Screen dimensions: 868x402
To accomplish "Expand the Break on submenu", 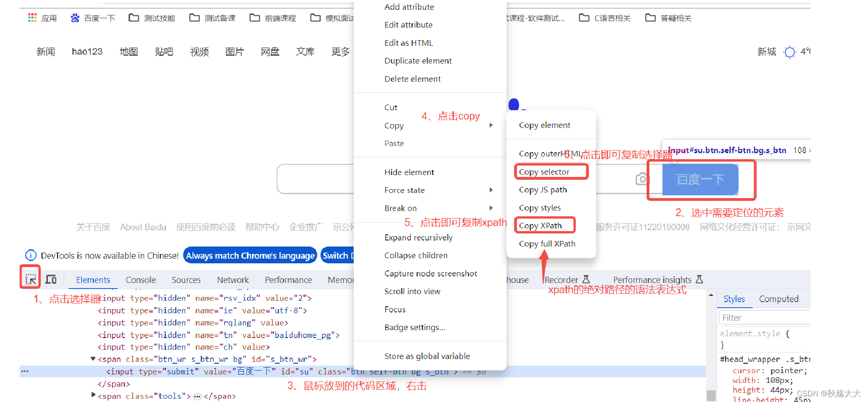I will 491,208.
